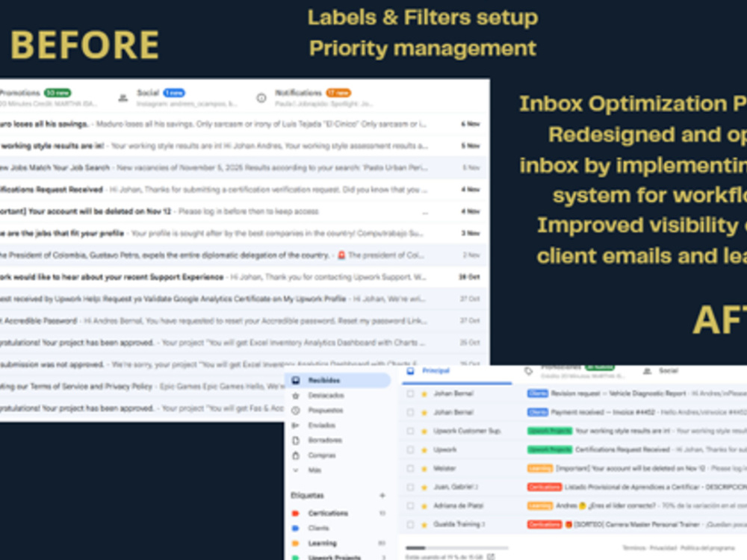Viewport: 747px width, 560px height.
Task: Open Términos footer link
Action: coord(633,548)
